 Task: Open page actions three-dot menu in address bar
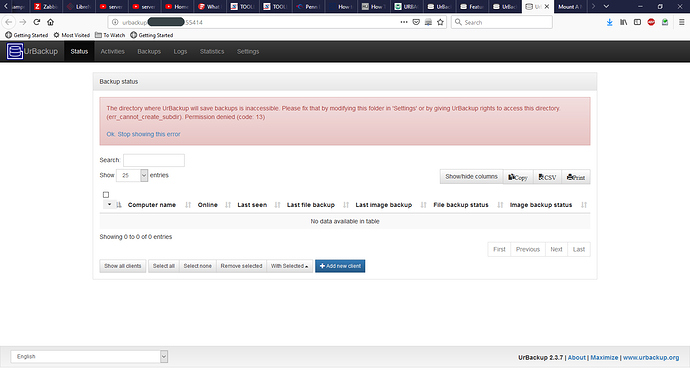(x=404, y=22)
